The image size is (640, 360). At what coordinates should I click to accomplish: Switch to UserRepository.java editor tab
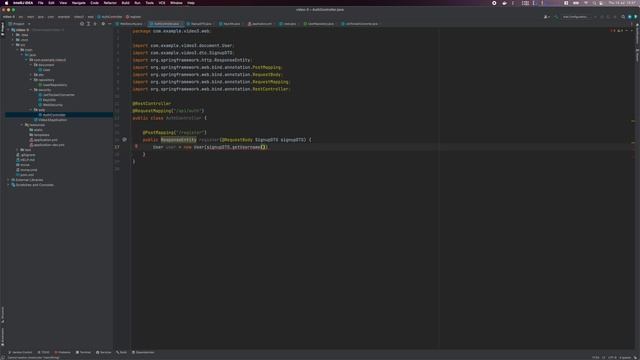point(319,24)
